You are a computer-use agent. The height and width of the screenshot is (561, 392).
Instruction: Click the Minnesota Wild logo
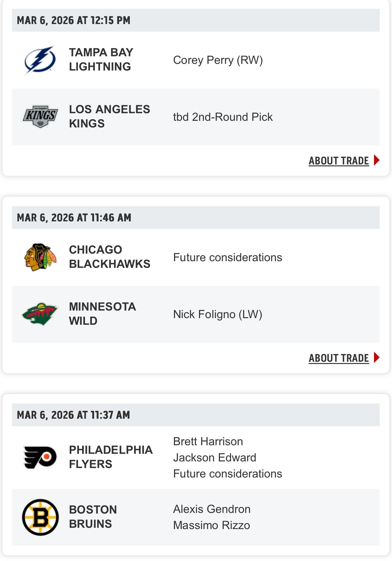pos(40,314)
